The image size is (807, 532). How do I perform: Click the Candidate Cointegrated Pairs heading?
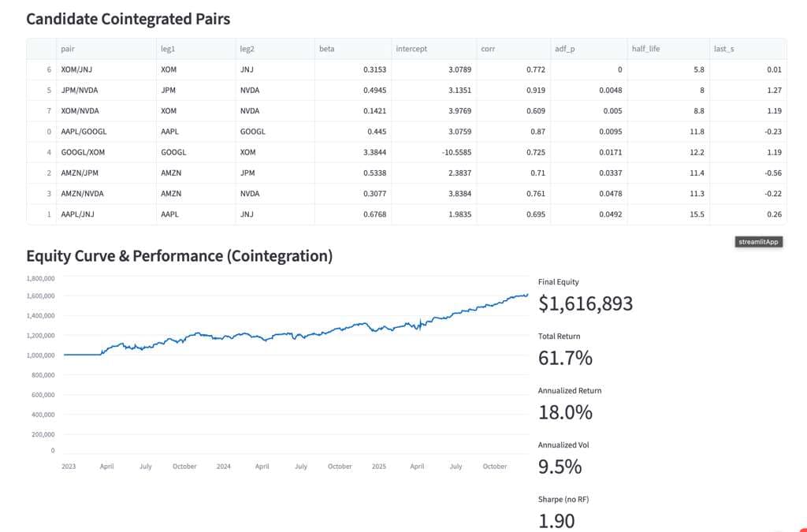point(128,19)
